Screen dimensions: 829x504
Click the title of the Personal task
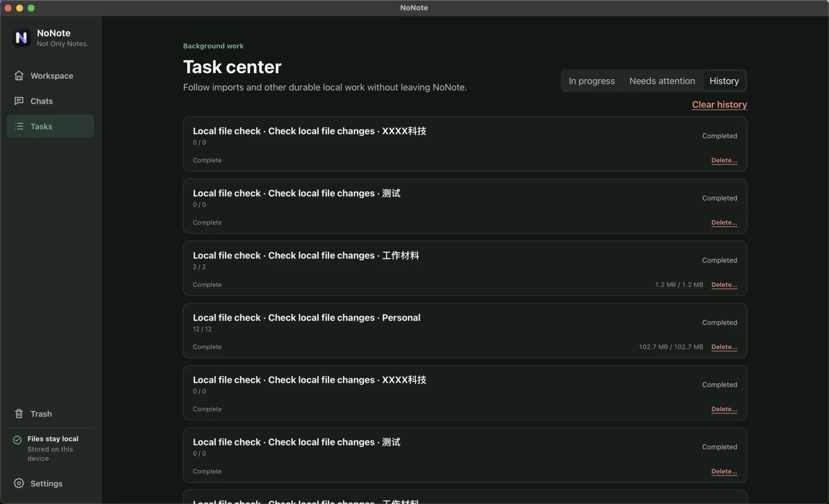tap(307, 318)
